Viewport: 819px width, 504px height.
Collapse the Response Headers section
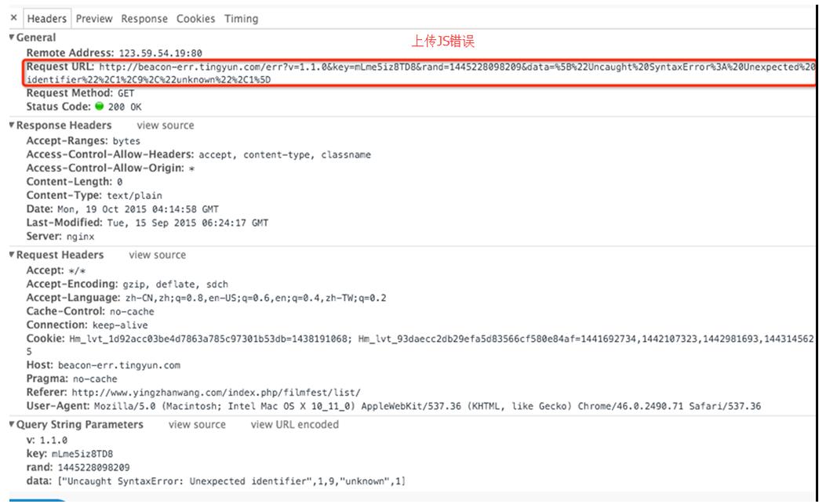point(13,125)
